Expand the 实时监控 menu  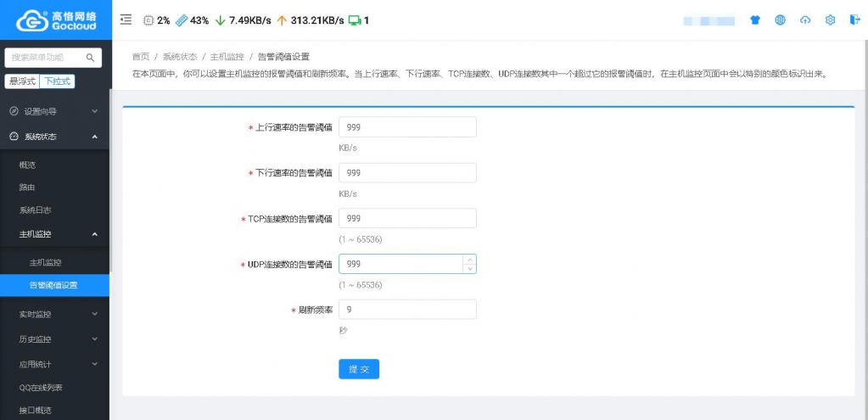click(x=55, y=314)
